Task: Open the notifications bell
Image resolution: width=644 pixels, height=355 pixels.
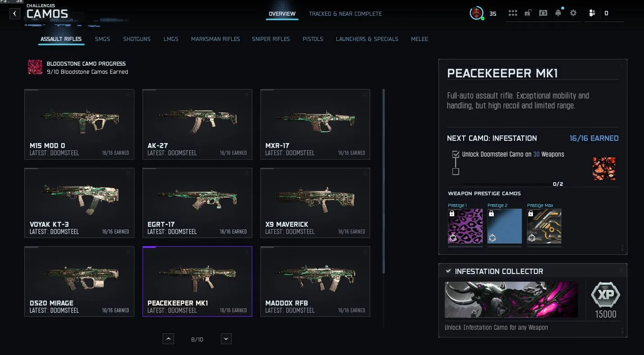Action: (559, 13)
